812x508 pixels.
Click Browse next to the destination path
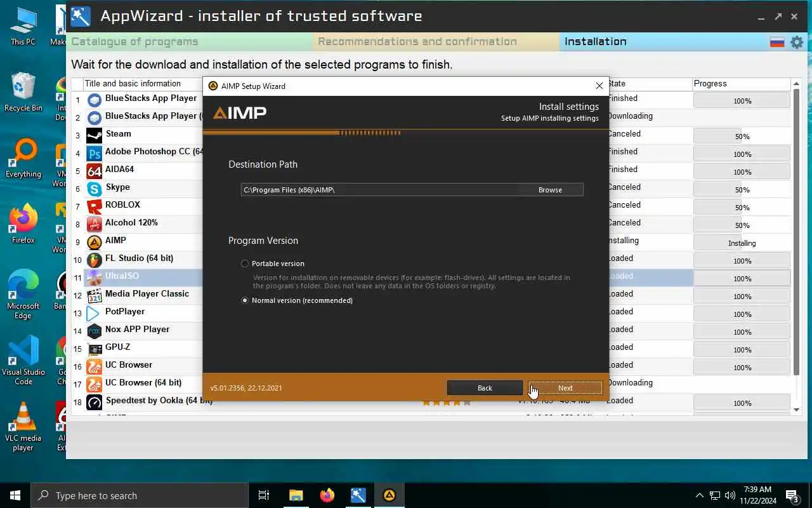pos(550,190)
